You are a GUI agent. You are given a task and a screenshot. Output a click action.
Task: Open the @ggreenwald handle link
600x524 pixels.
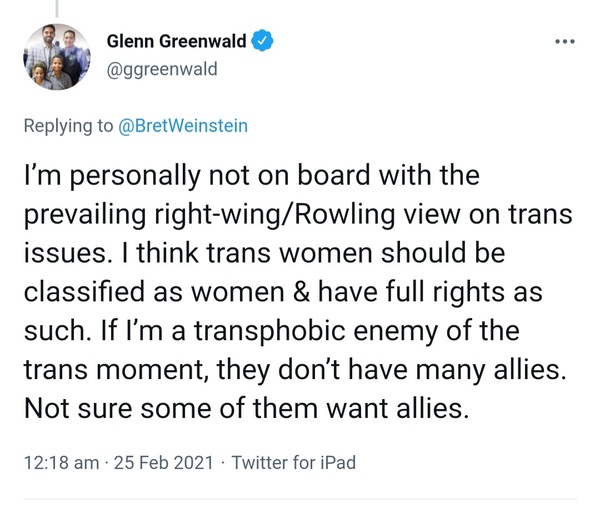point(162,69)
